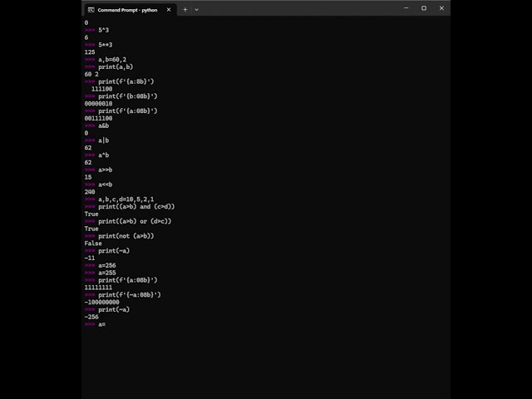Viewport: 532px width, 399px height.
Task: Click the line 'a|b'
Action: (x=96, y=140)
